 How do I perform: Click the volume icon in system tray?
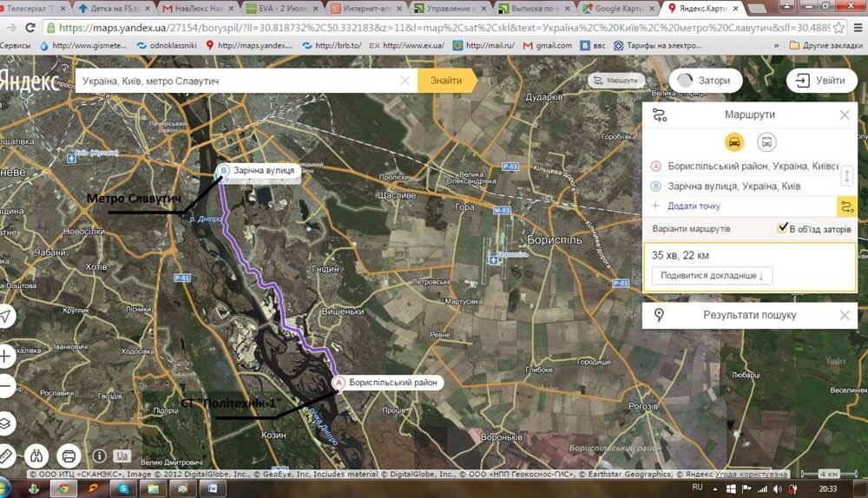coord(777,488)
